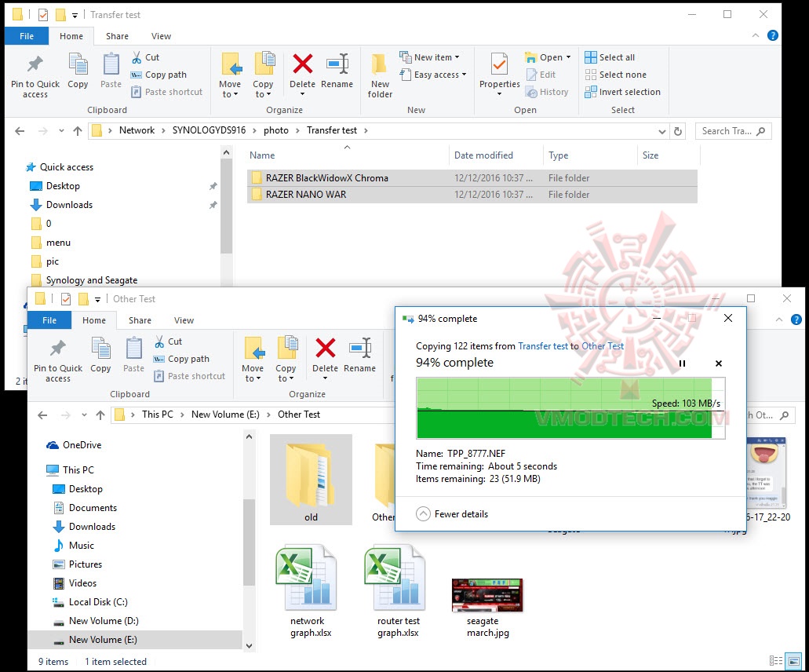Click Select none in Transfer test ribbon
The image size is (809, 672).
click(615, 75)
